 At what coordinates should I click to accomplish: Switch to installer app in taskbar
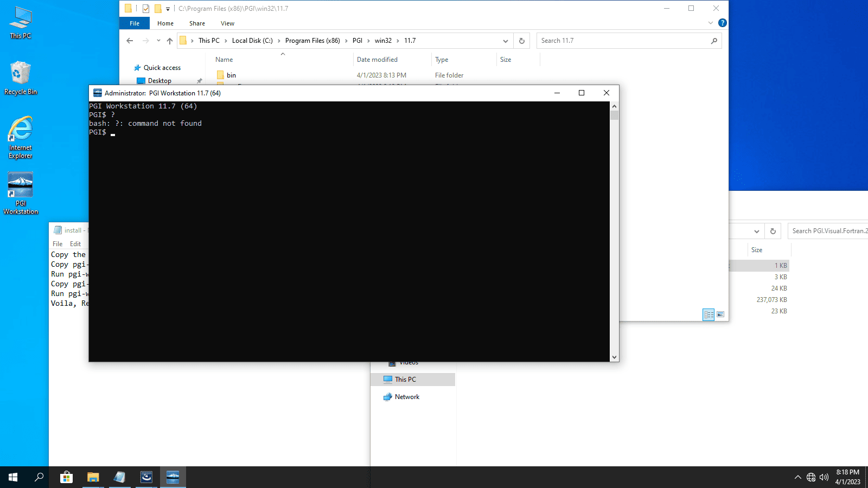146,477
